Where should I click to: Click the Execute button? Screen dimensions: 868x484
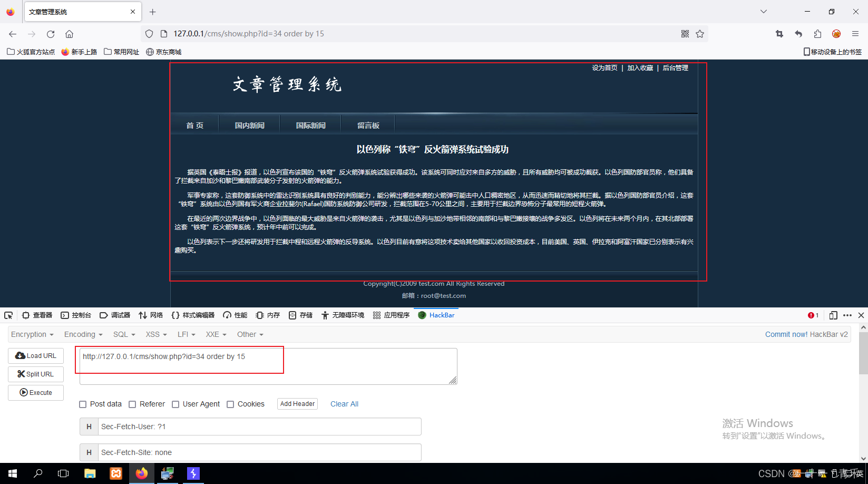[36, 393]
